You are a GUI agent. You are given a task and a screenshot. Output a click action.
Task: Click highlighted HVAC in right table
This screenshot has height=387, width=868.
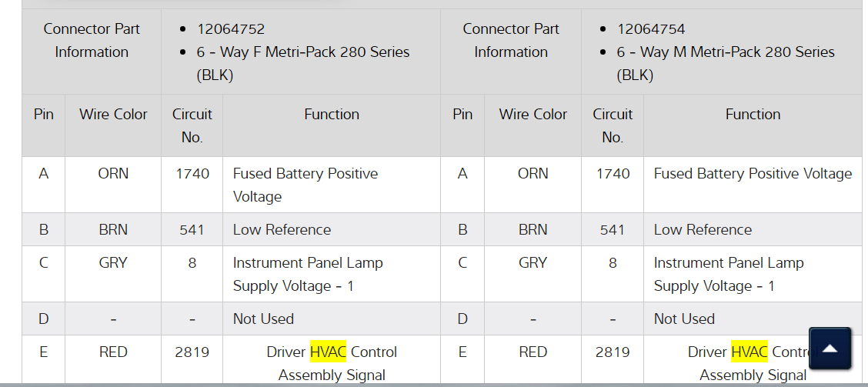pos(749,352)
